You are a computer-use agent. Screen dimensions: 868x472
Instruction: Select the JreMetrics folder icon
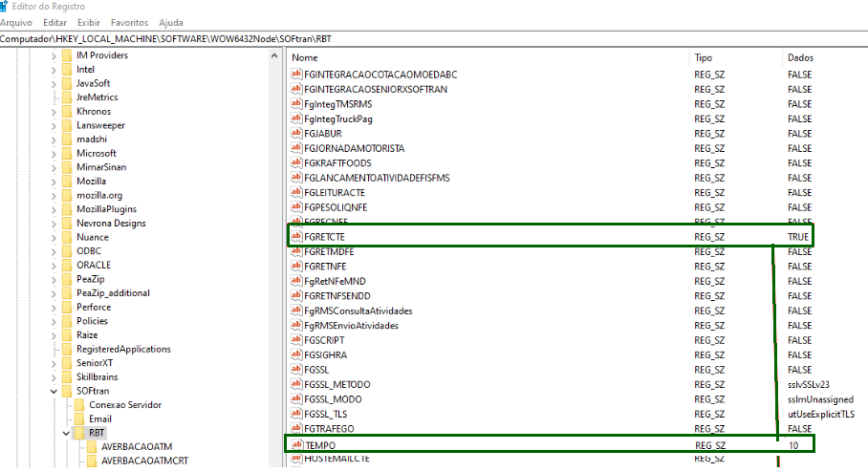click(x=67, y=97)
